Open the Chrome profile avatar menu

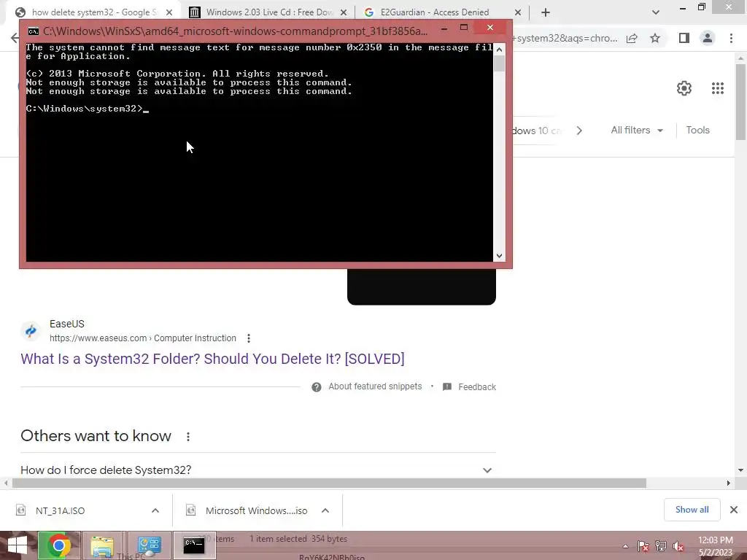(708, 38)
